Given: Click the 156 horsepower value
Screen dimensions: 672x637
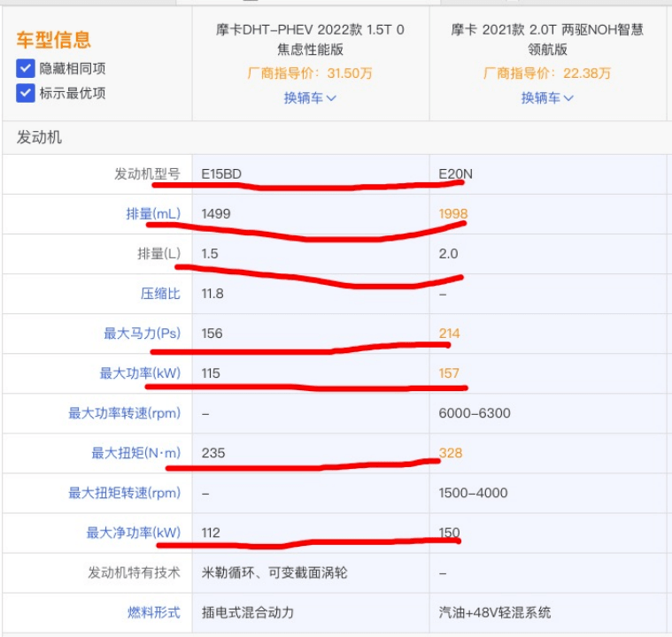Looking at the screenshot, I should [212, 334].
